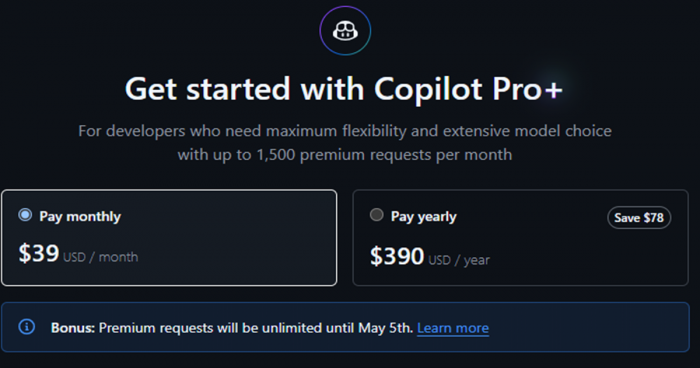Click the Save $78 badge
Screen dimensions: 700x368
639,217
